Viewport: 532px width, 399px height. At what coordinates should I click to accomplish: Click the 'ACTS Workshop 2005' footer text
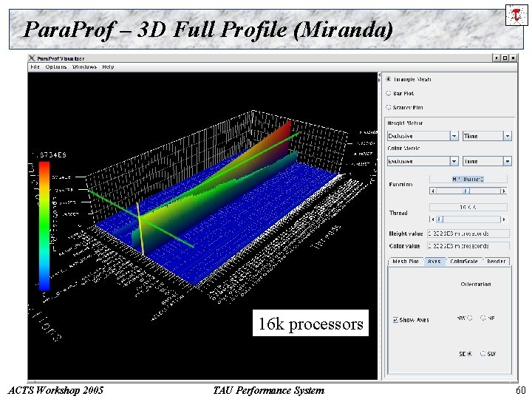point(55,391)
